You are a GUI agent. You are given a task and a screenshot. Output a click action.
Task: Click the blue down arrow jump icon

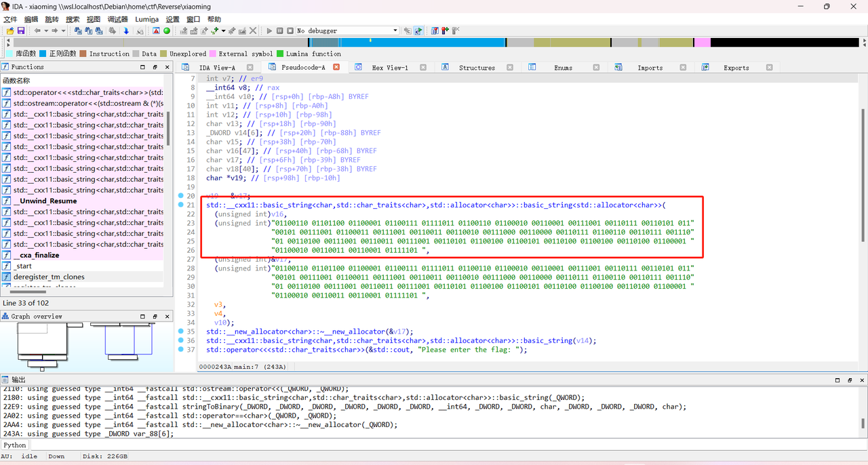pyautogui.click(x=126, y=31)
